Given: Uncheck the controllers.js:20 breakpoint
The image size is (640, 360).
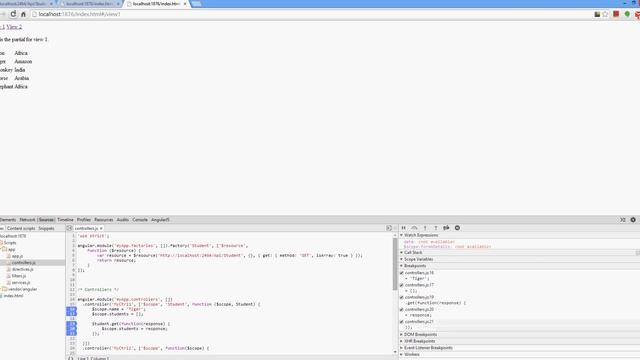Looking at the screenshot, I should tap(402, 309).
